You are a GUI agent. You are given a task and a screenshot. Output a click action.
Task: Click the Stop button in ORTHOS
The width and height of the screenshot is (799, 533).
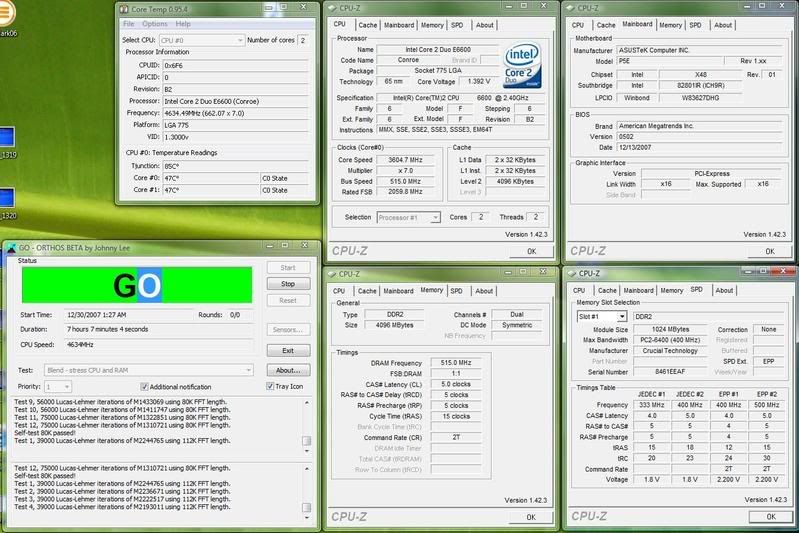click(288, 284)
